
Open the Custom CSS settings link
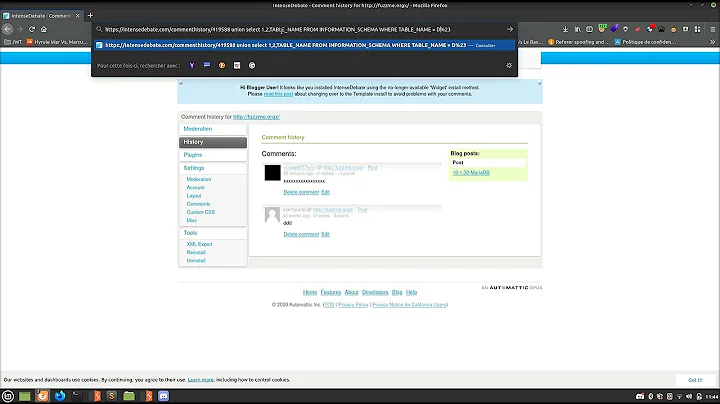point(201,212)
